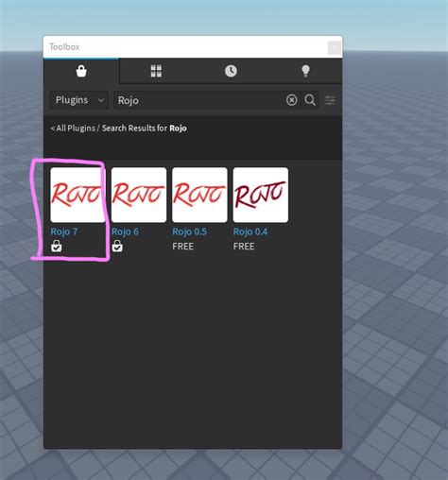The width and height of the screenshot is (448, 480).
Task: Clear the search text with X icon
Action: tap(292, 100)
